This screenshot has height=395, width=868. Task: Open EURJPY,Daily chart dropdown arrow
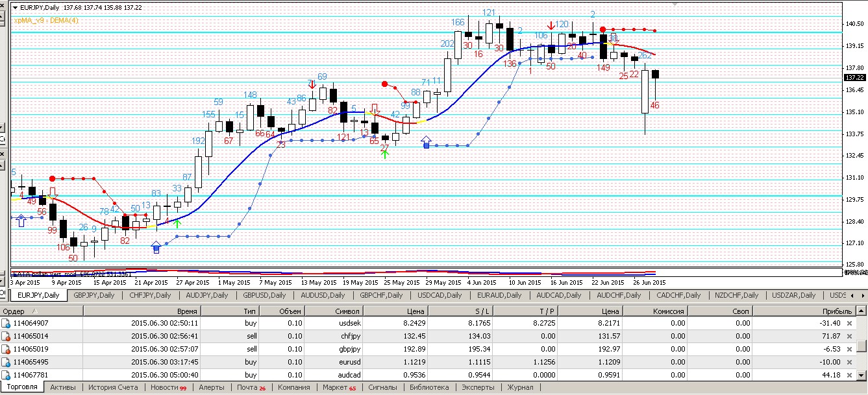[15, 7]
